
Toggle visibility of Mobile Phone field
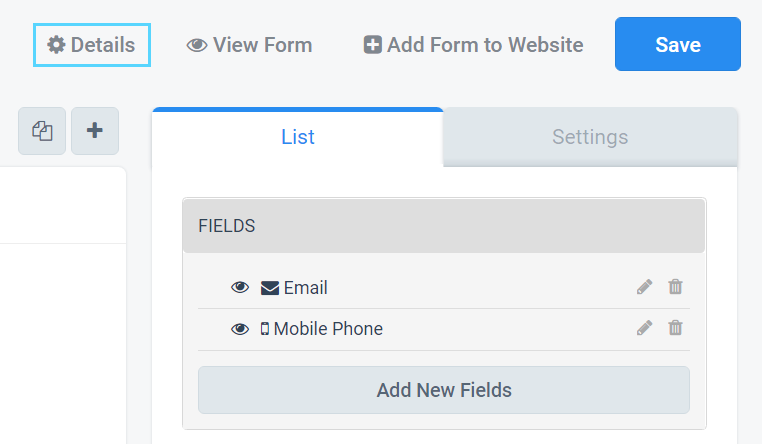(x=240, y=329)
